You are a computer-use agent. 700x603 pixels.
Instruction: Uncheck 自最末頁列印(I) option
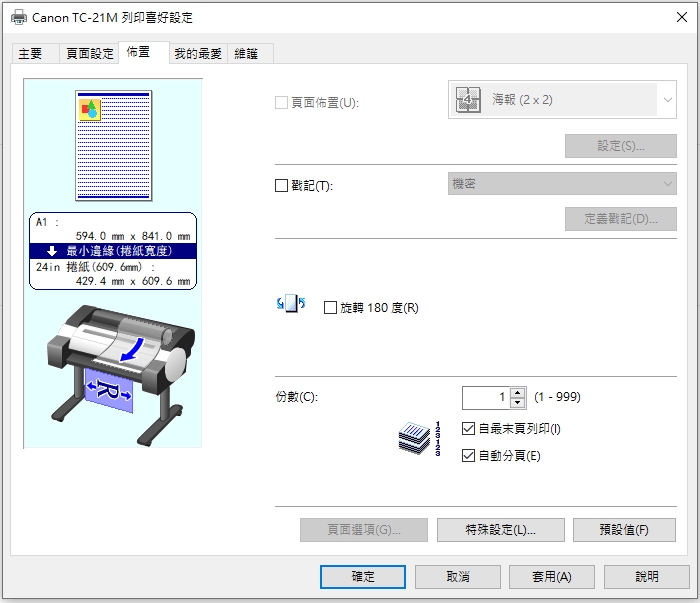click(468, 428)
